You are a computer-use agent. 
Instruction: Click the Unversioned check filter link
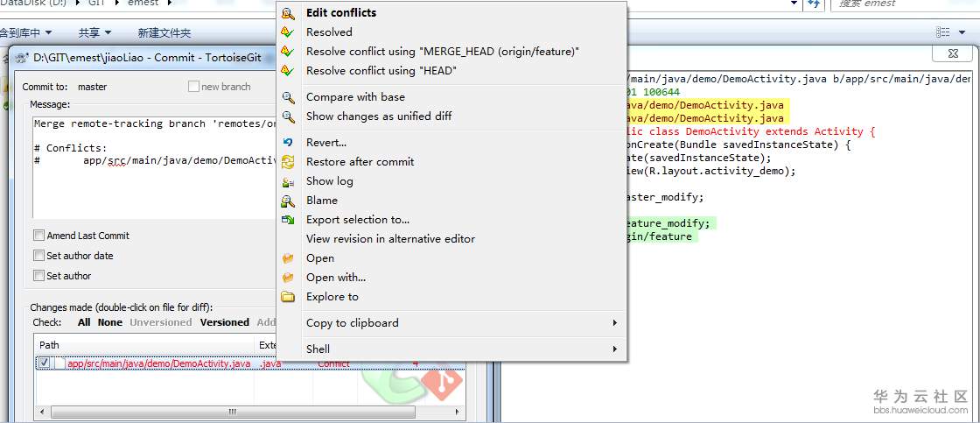pos(161,322)
